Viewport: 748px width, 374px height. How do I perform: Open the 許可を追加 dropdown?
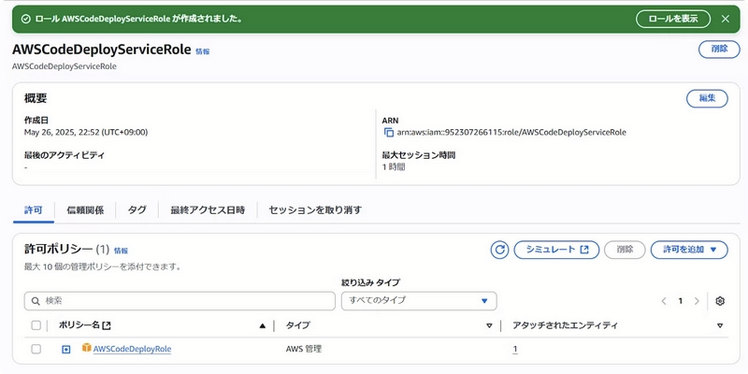[x=689, y=249]
